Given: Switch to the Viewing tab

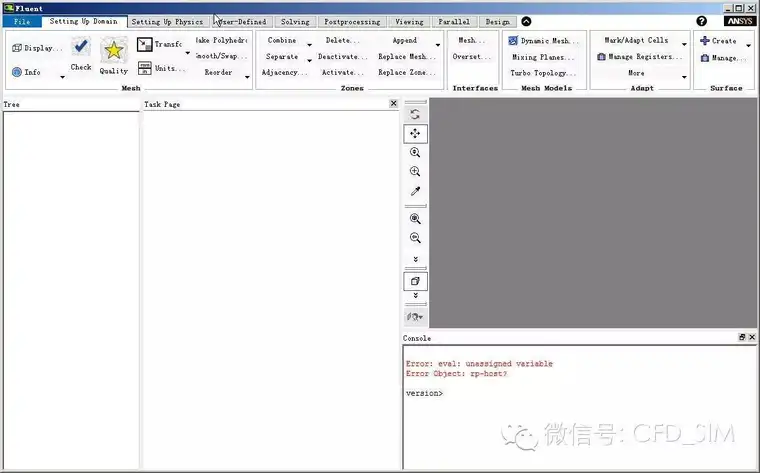Looking at the screenshot, I should pyautogui.click(x=409, y=22).
